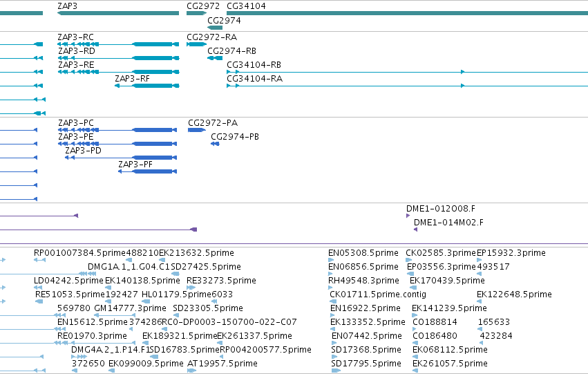Open EST EK261337.5prime
This screenshot has height=374, width=588.
click(255, 337)
